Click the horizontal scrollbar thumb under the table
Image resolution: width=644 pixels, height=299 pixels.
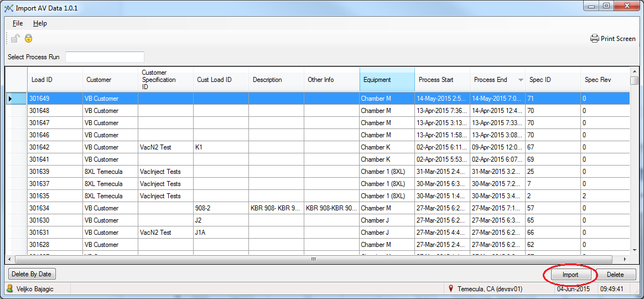point(313,259)
